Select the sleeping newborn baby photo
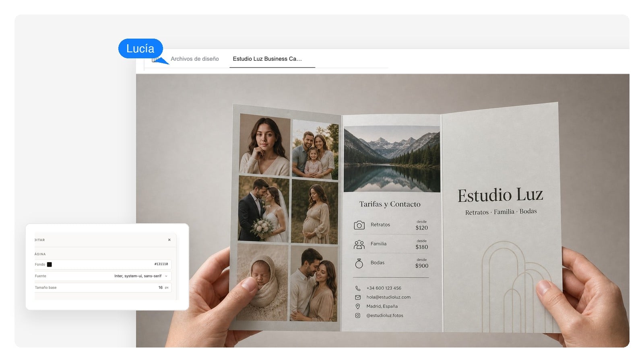This screenshot has width=644, height=362. [262, 282]
